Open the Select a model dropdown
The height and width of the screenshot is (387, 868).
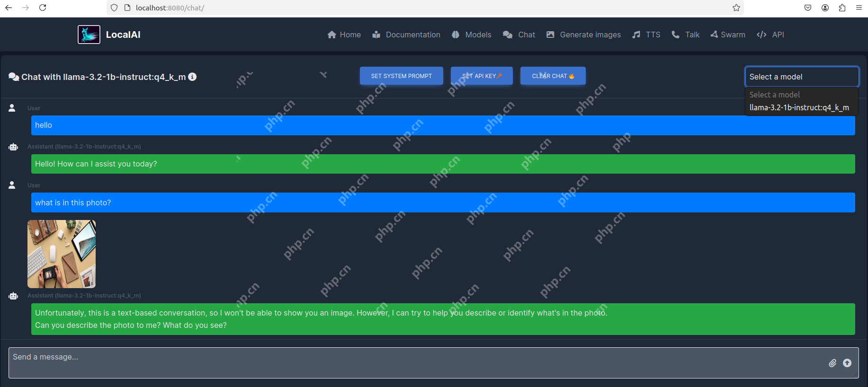tap(802, 77)
